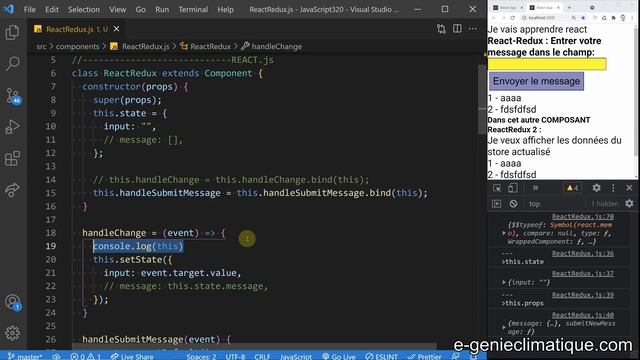Click the ReactRedux.js breadcrumb segment
Screen dimensions: 640x360
pyautogui.click(x=140, y=47)
